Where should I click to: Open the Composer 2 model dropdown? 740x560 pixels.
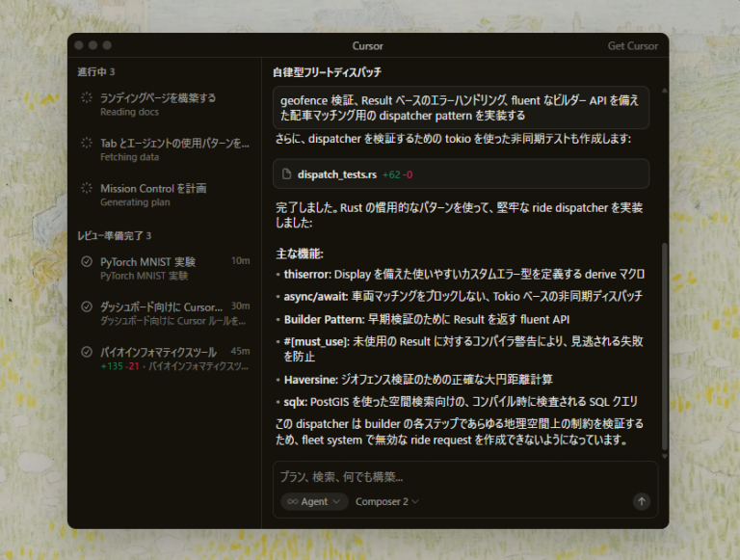coord(387,501)
